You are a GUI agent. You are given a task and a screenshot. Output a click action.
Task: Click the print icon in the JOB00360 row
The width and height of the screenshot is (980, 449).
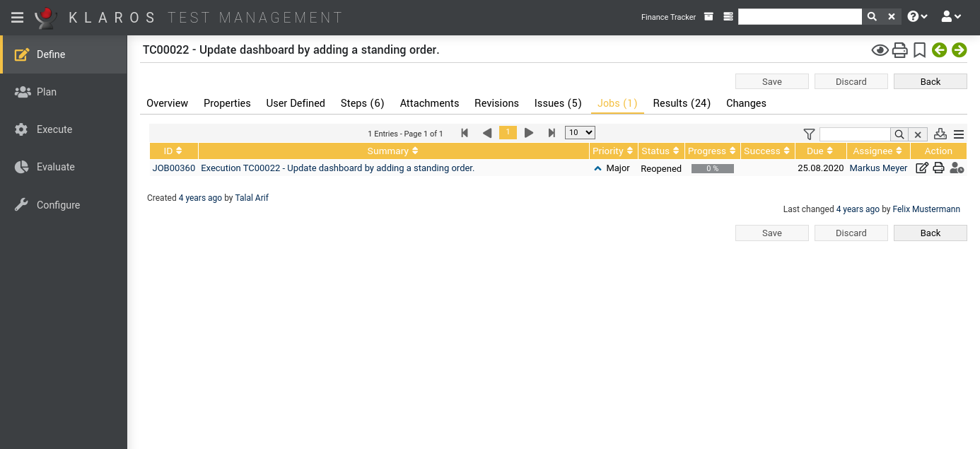point(939,168)
